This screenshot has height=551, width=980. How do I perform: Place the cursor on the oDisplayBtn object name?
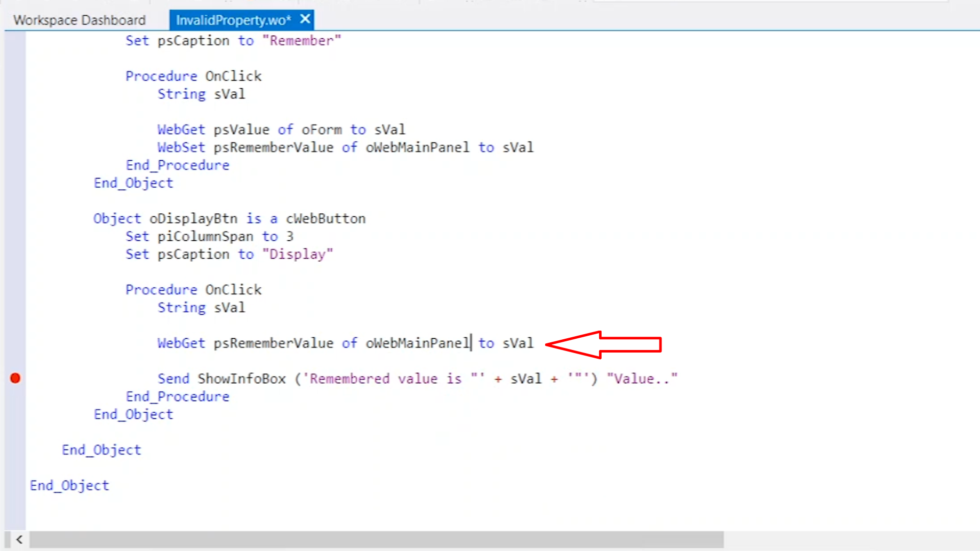[193, 219]
